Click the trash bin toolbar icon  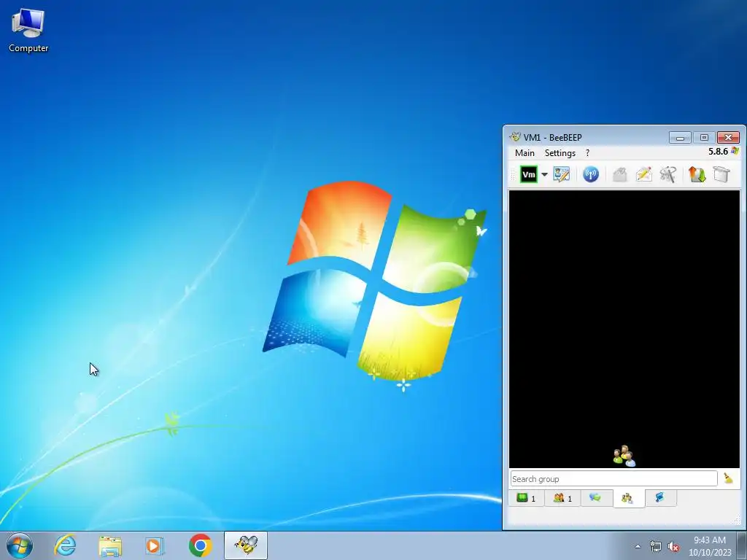721,174
